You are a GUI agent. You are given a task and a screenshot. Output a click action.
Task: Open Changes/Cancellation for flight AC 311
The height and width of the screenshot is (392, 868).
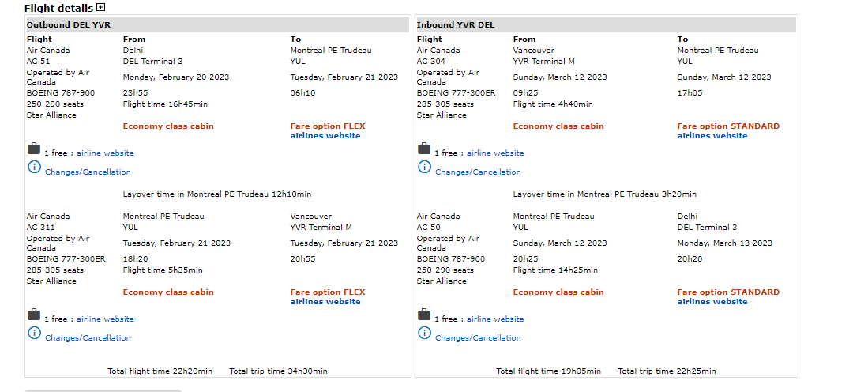[x=88, y=338]
